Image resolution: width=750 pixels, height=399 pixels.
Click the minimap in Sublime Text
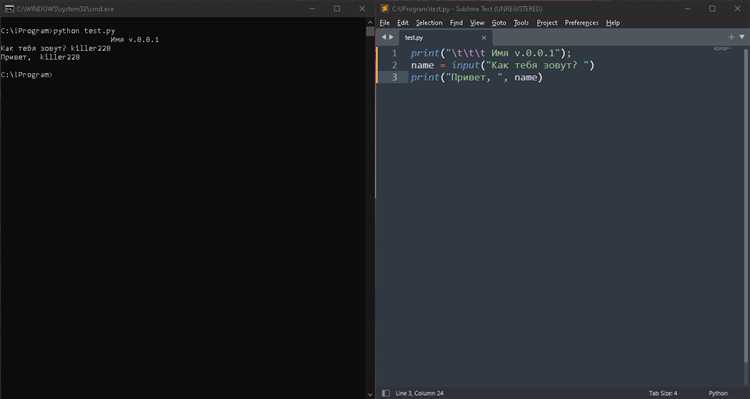click(721, 49)
